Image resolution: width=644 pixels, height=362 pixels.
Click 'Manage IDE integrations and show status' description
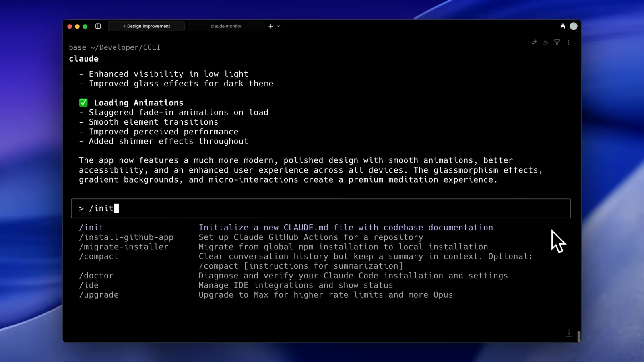tap(296, 285)
